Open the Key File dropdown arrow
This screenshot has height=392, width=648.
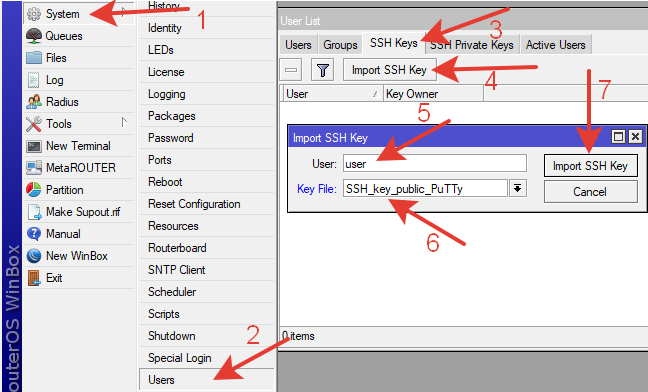click(x=517, y=188)
